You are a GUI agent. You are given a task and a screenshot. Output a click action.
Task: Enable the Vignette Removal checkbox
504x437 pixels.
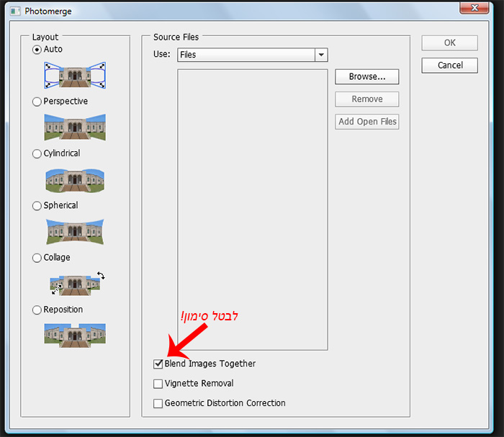(x=158, y=384)
